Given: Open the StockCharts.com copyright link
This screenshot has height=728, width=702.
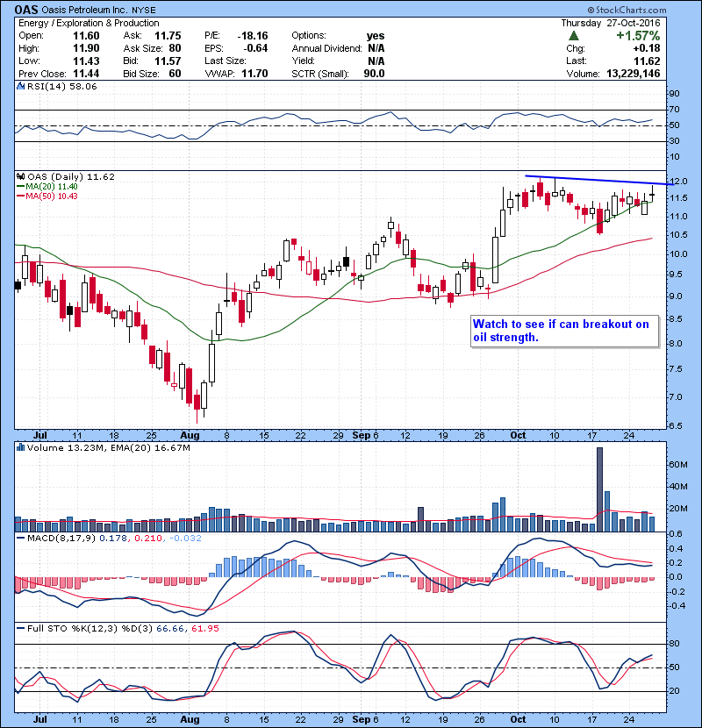Looking at the screenshot, I should pyautogui.click(x=627, y=10).
